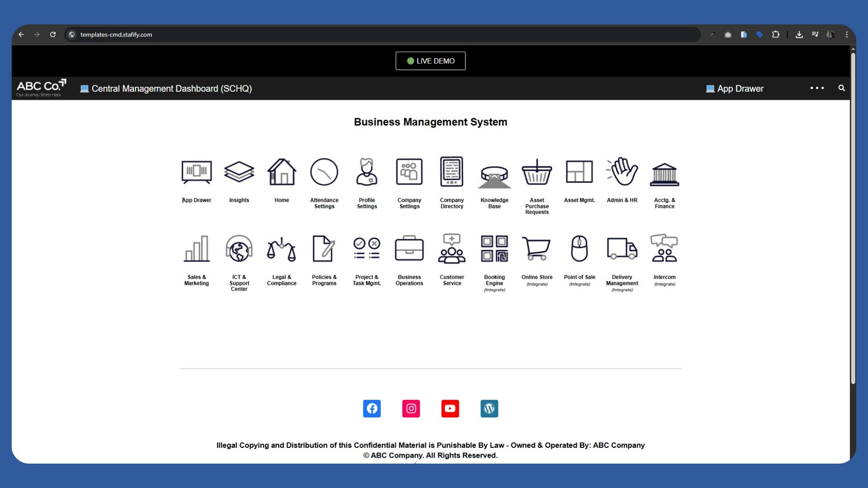The height and width of the screenshot is (488, 868).
Task: Open Project & Task Mgmt. icon
Action: pos(367,249)
